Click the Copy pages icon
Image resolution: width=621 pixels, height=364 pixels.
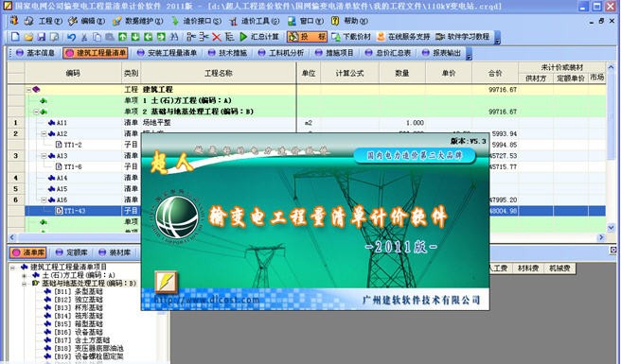(x=97, y=37)
